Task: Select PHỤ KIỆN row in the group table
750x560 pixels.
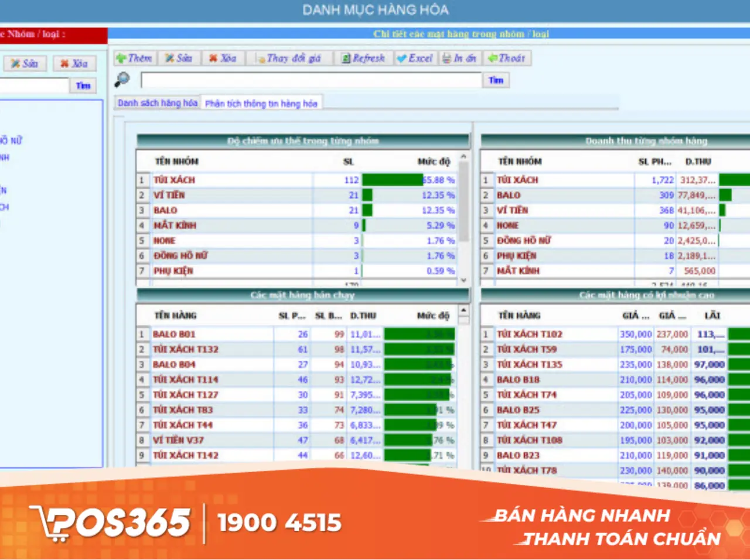Action: coord(296,271)
